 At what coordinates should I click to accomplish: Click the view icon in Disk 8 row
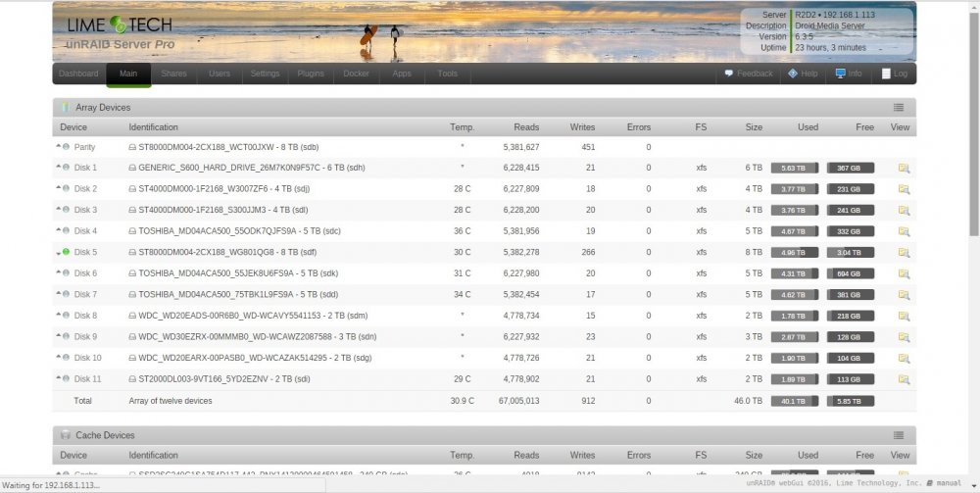tap(904, 316)
